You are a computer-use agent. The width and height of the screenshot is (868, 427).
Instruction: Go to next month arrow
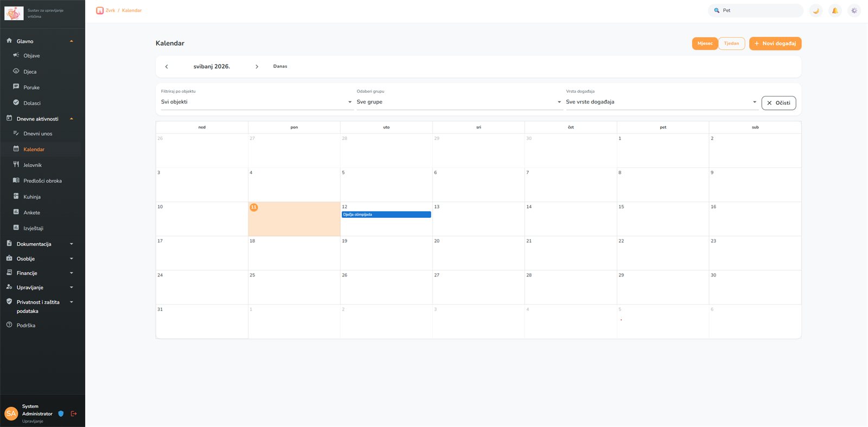click(x=257, y=67)
